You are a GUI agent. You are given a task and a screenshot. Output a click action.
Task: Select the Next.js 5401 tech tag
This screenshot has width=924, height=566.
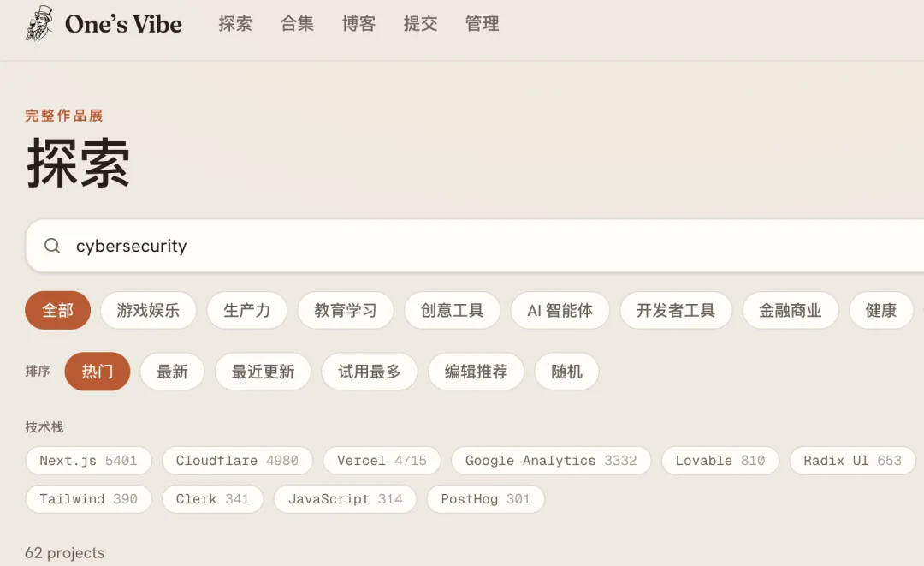tap(88, 461)
